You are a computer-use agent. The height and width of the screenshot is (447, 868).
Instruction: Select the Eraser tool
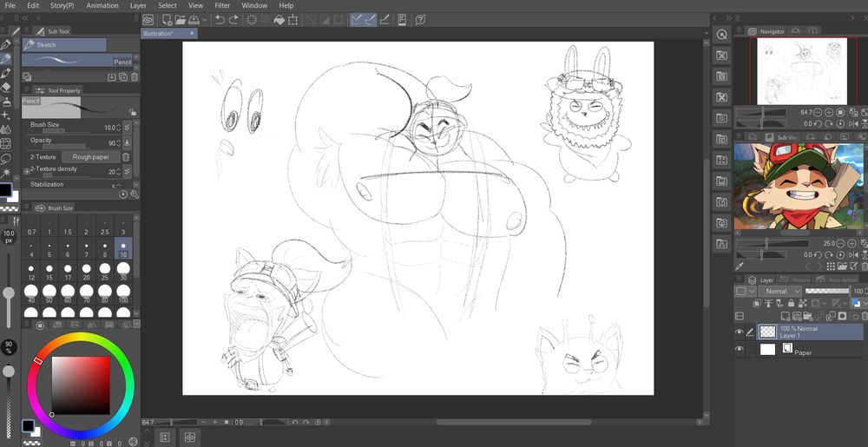click(5, 88)
